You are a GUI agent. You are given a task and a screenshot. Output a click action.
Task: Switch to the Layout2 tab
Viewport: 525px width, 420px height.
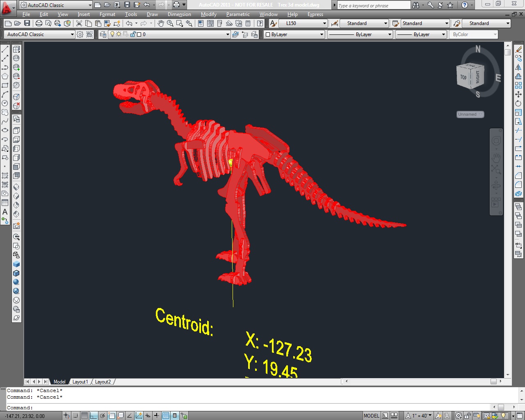coord(103,382)
